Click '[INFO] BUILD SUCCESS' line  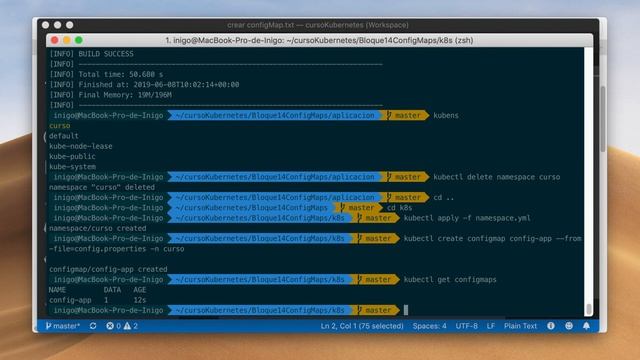tap(91, 54)
